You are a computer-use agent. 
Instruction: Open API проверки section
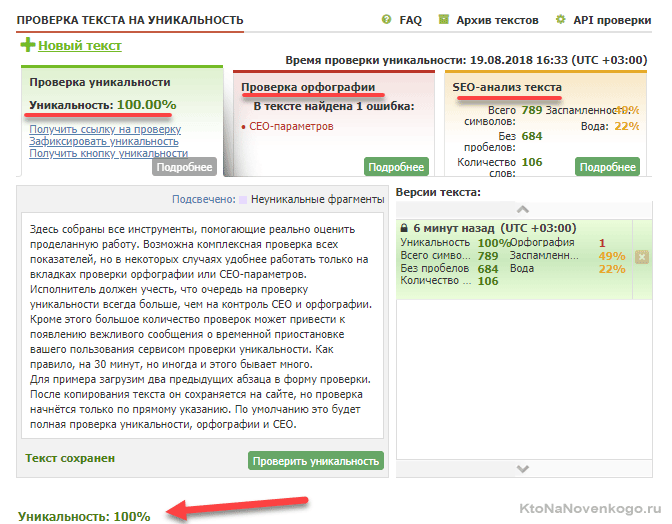coord(612,20)
